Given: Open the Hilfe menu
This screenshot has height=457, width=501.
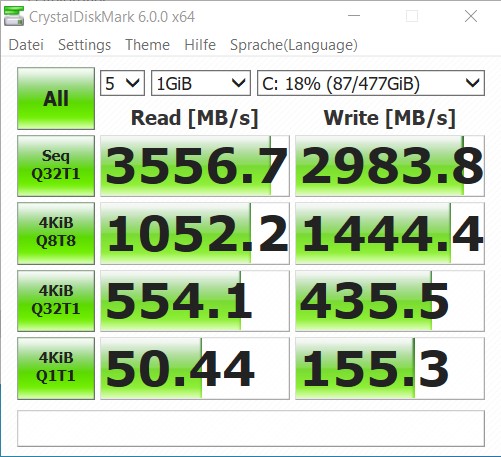Looking at the screenshot, I should point(200,45).
